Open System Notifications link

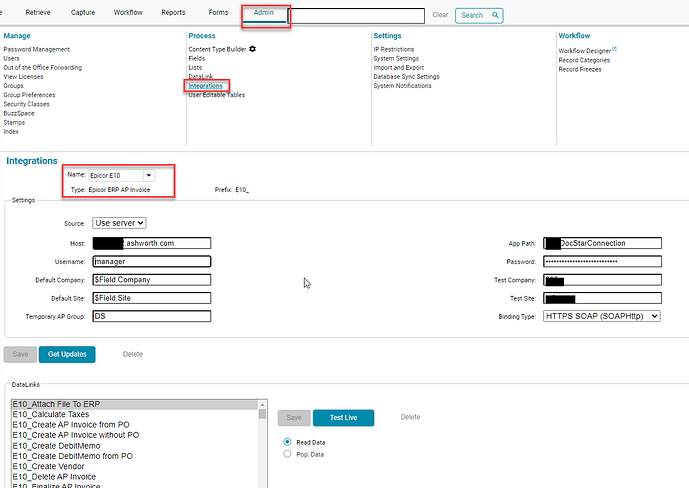pyautogui.click(x=403, y=86)
